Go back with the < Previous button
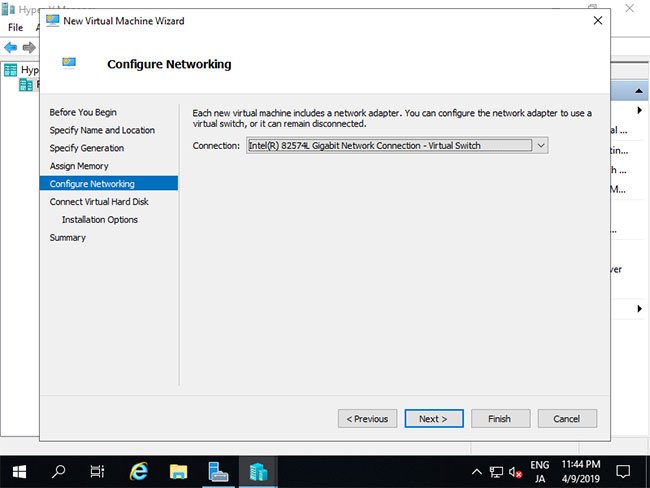This screenshot has height=488, width=650. [x=367, y=419]
